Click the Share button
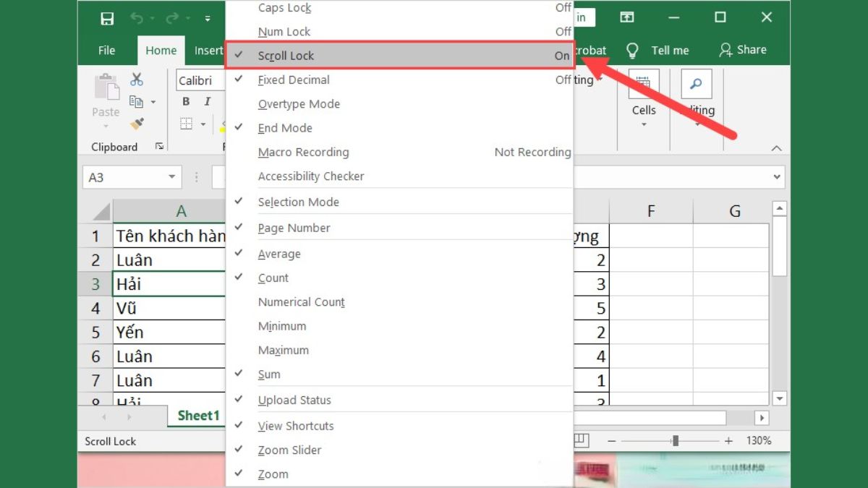Image resolution: width=868 pixels, height=488 pixels. coord(742,50)
